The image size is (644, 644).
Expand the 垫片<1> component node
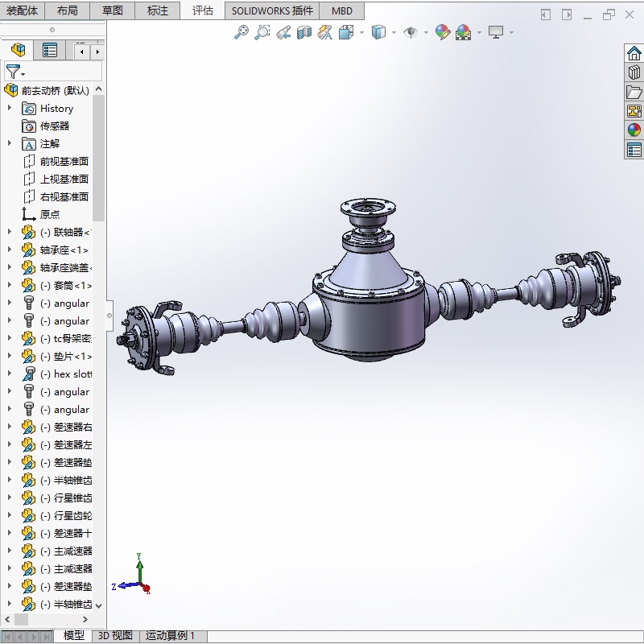coord(10,355)
